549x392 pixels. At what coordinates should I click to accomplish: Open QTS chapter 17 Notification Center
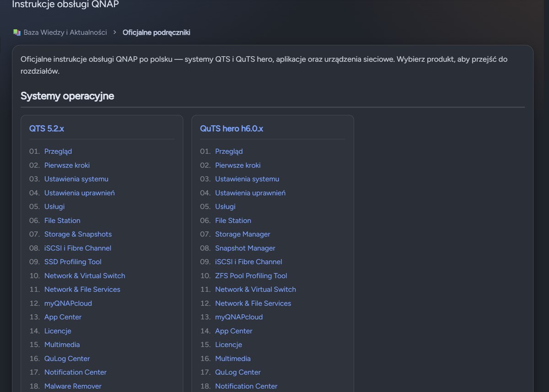75,372
